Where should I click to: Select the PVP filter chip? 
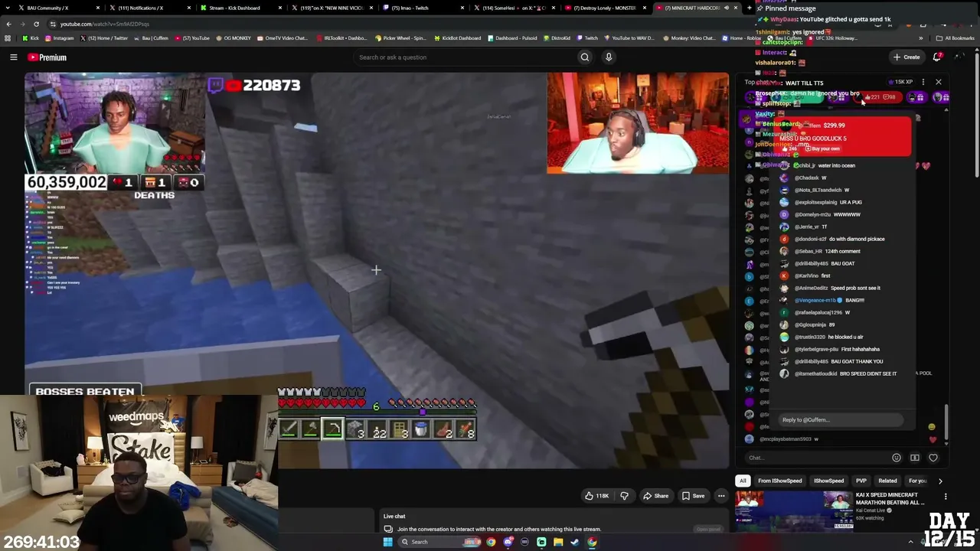pyautogui.click(x=861, y=481)
